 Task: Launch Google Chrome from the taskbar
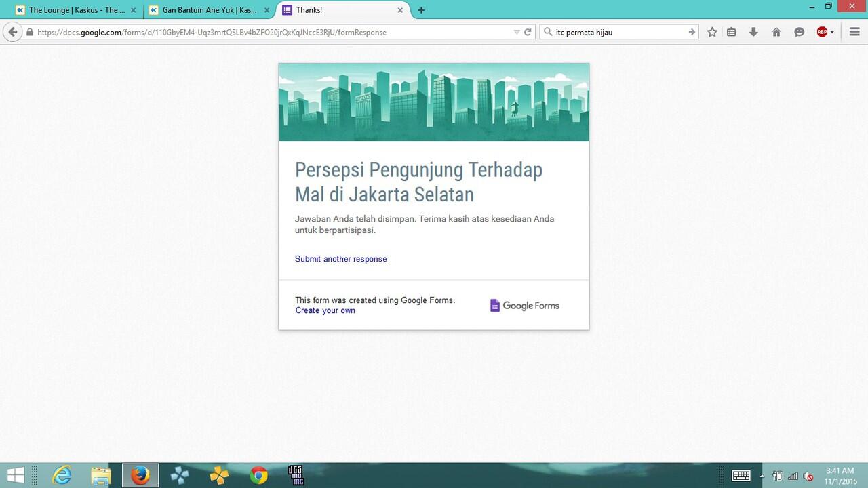258,476
